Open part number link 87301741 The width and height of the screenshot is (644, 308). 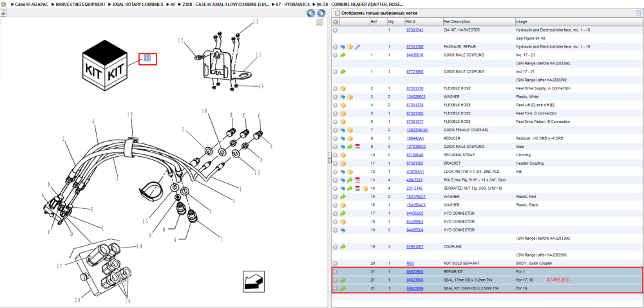point(414,30)
